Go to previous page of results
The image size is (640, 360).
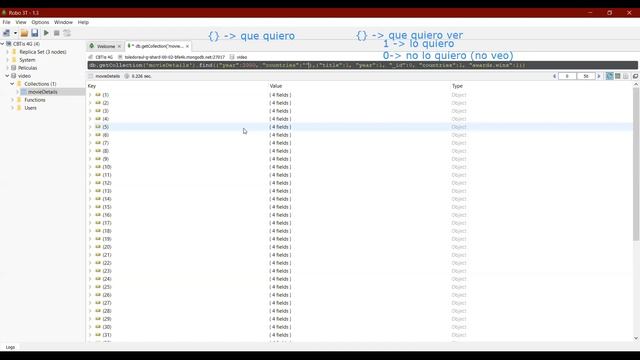point(554,76)
